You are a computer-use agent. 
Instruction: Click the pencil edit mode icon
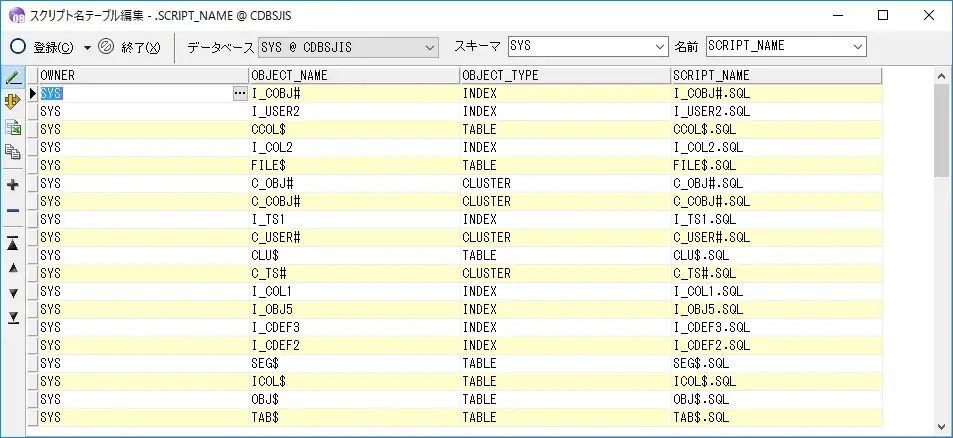[13, 78]
